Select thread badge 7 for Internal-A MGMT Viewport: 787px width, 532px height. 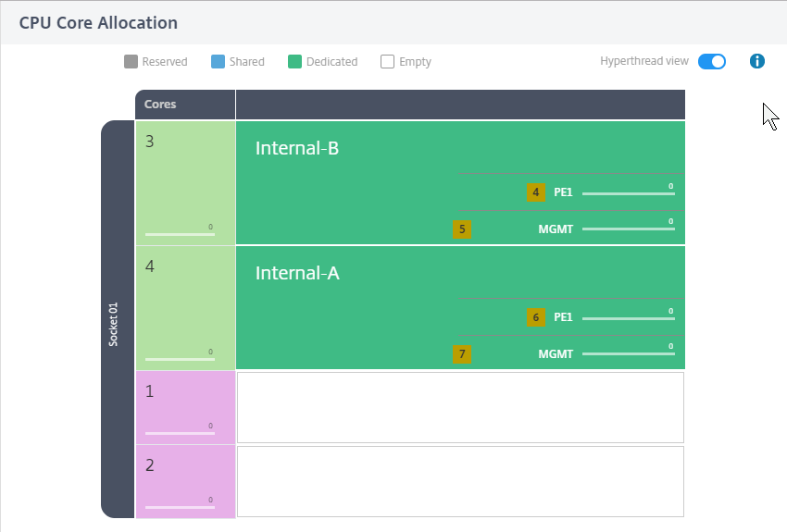(x=462, y=354)
